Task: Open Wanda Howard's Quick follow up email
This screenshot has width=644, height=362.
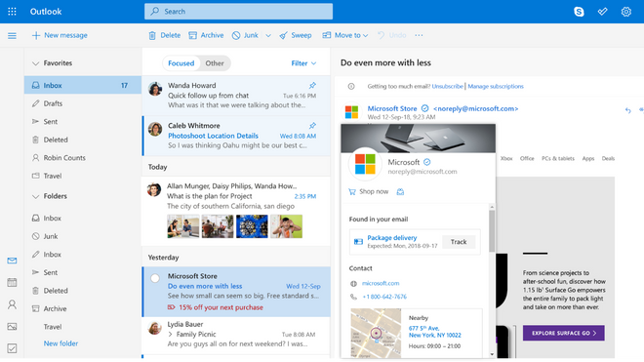Action: (236, 96)
